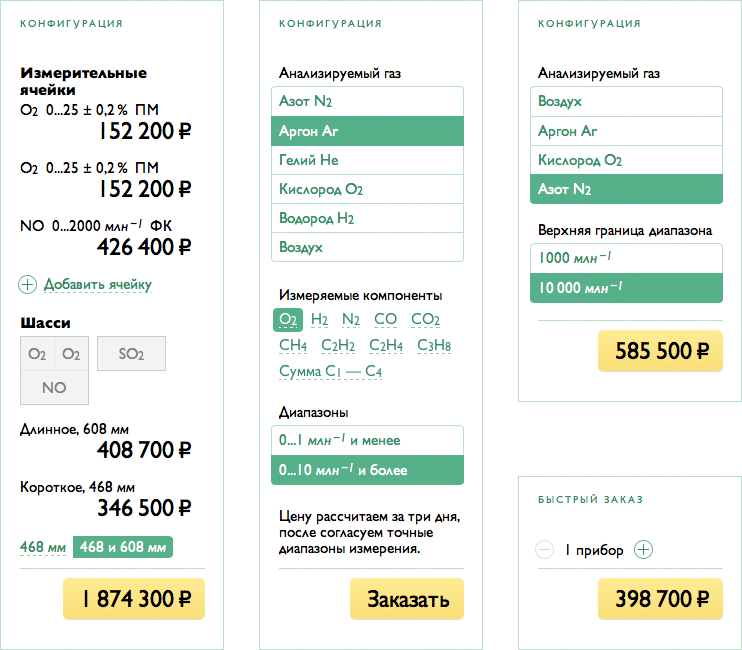The image size is (742, 650).
Task: Choose the 468 мм chassis option
Action: (43, 547)
